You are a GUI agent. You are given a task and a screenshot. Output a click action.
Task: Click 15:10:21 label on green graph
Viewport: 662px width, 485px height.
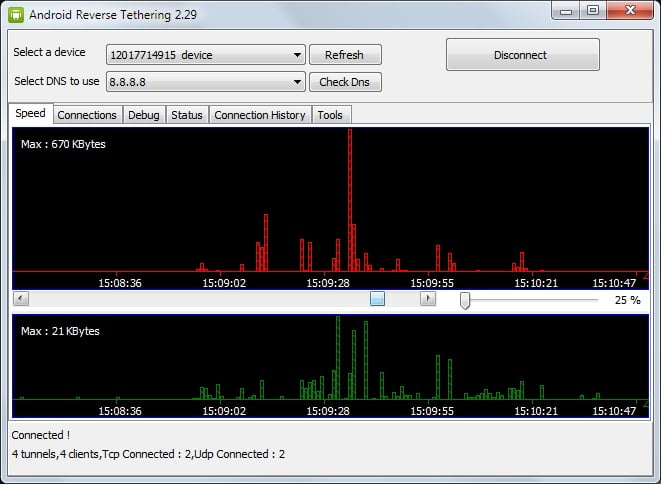tap(536, 411)
